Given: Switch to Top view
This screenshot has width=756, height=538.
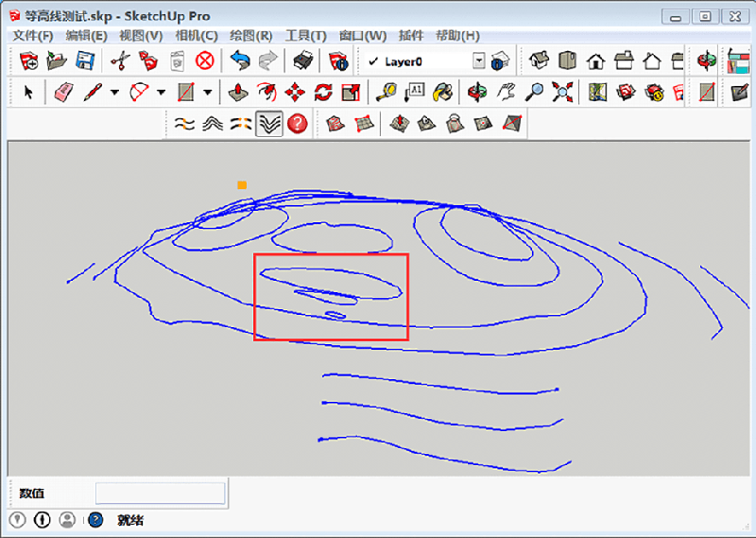Looking at the screenshot, I should point(568,61).
